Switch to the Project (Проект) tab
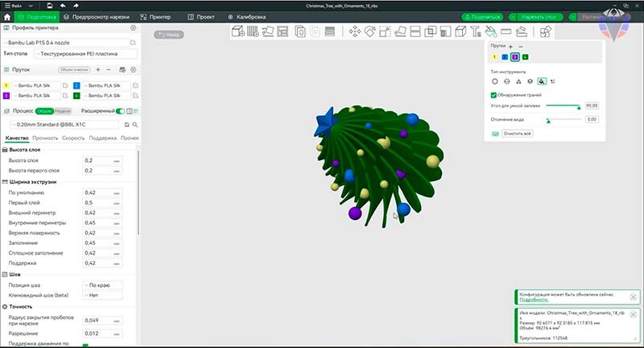 coord(201,17)
